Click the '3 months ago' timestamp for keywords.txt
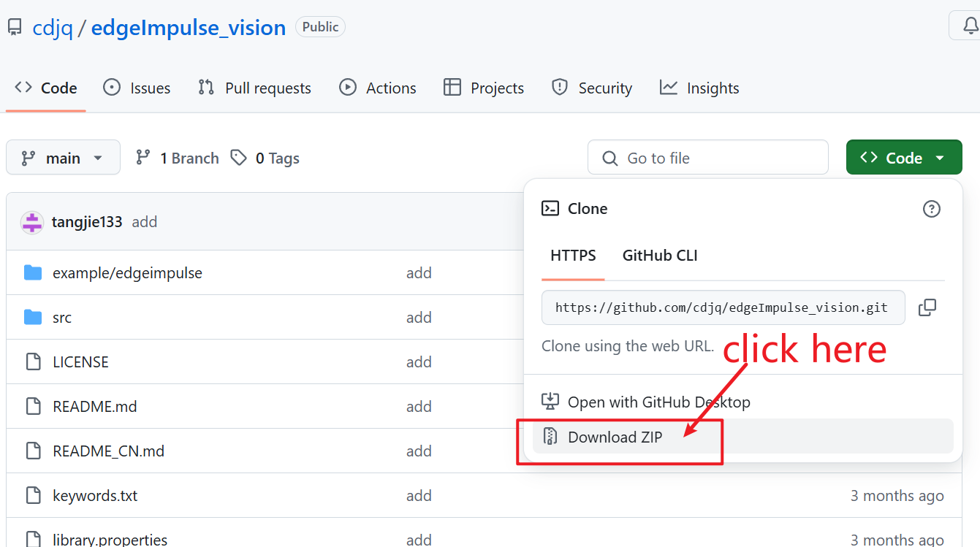 tap(897, 496)
